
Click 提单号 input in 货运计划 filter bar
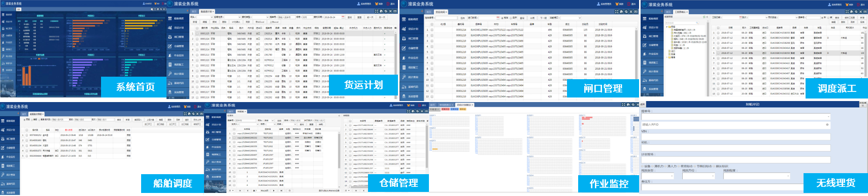pos(287,17)
